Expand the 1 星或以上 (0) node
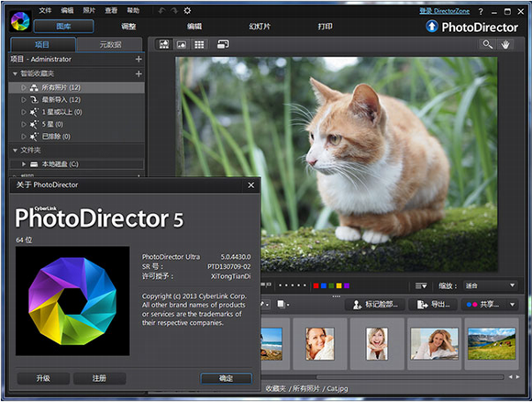The width and height of the screenshot is (532, 402). coord(24,112)
